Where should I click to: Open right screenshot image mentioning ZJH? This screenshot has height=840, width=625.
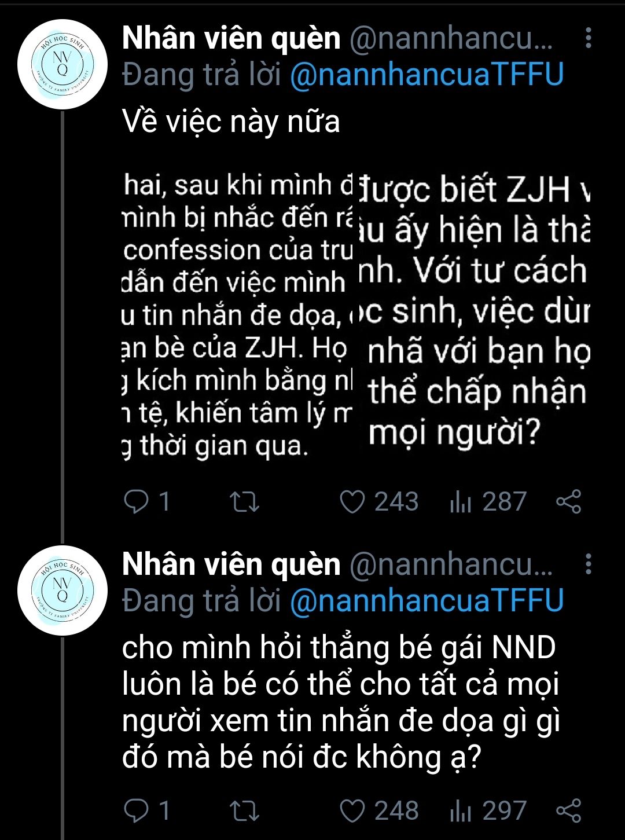click(472, 315)
